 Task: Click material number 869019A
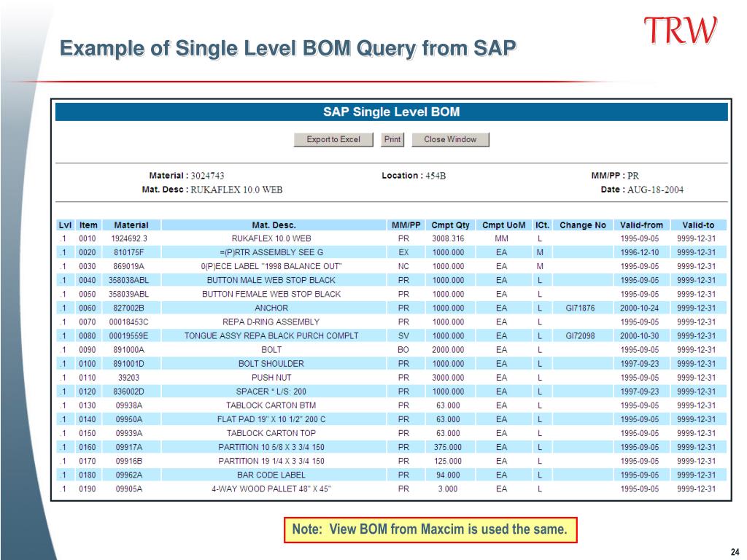pos(128,266)
